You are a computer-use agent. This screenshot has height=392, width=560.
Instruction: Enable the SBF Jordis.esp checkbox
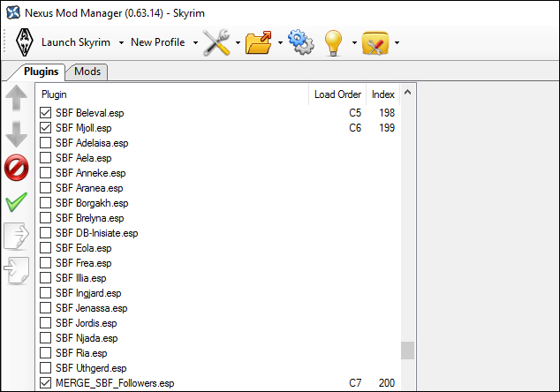45,323
